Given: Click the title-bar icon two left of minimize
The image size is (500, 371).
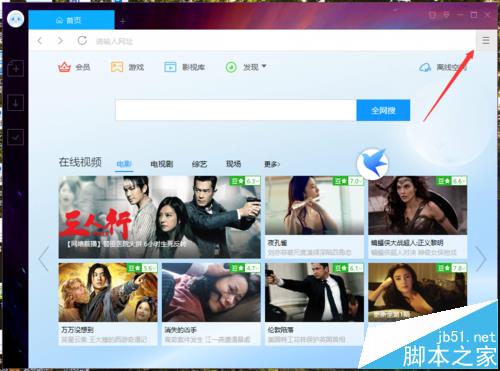Looking at the screenshot, I should pos(432,15).
